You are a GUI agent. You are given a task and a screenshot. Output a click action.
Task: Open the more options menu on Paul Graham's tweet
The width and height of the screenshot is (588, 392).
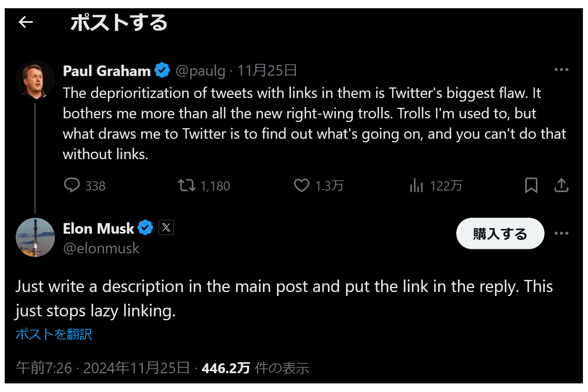pyautogui.click(x=562, y=69)
